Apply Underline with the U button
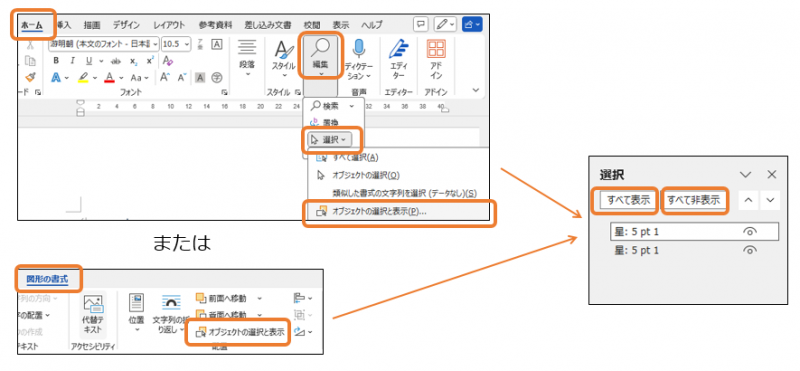Viewport: 800px width, 371px height. pos(89,61)
